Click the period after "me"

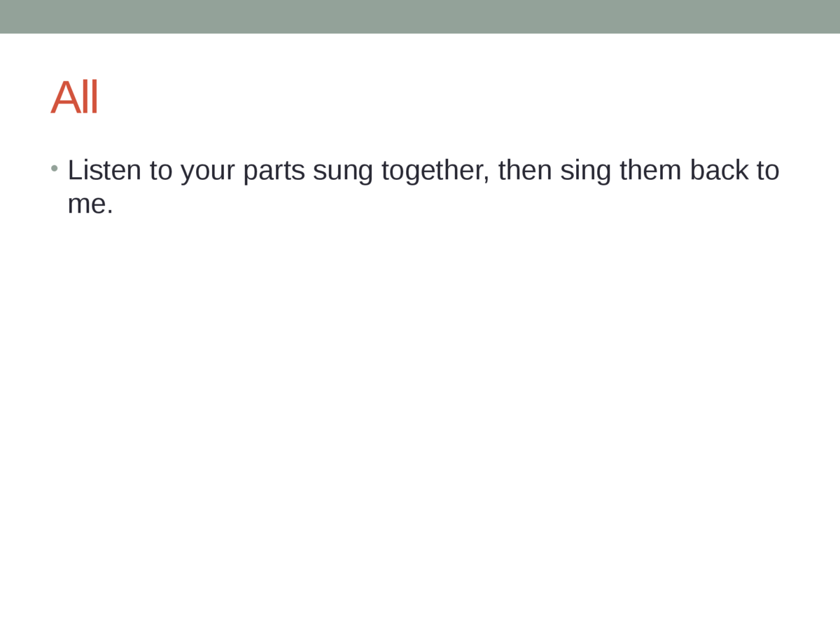[110, 212]
